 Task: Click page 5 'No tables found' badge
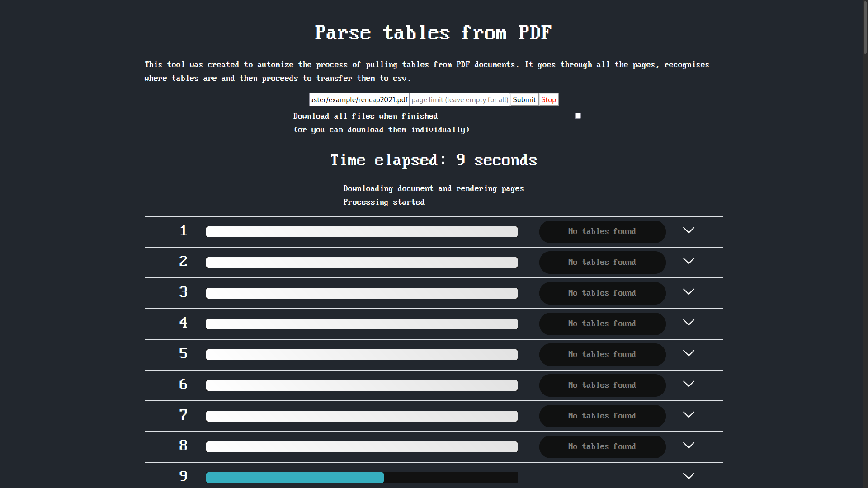[x=602, y=355]
